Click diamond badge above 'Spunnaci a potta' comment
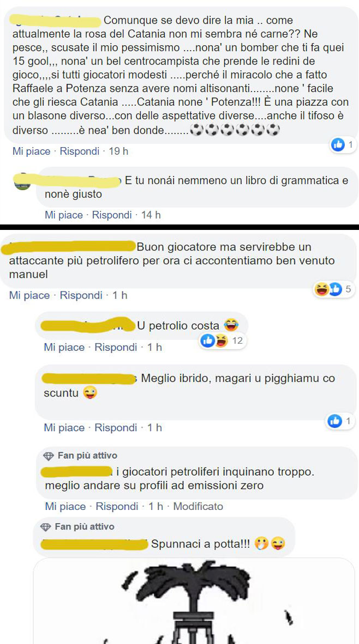The width and height of the screenshot is (359, 644). point(46,526)
